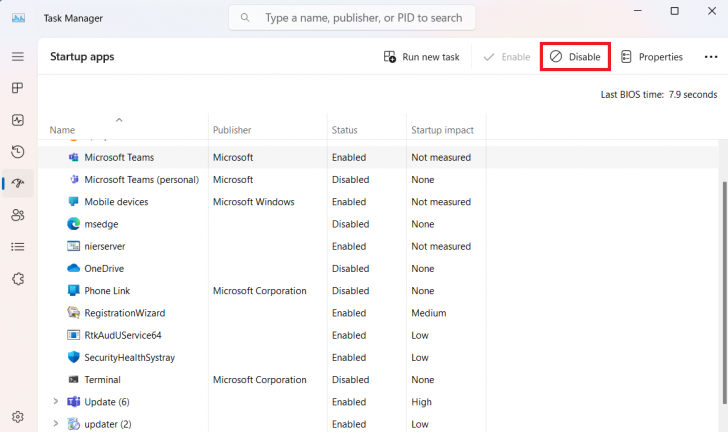The image size is (728, 432).
Task: Click the Startup apps page heading
Action: point(82,57)
